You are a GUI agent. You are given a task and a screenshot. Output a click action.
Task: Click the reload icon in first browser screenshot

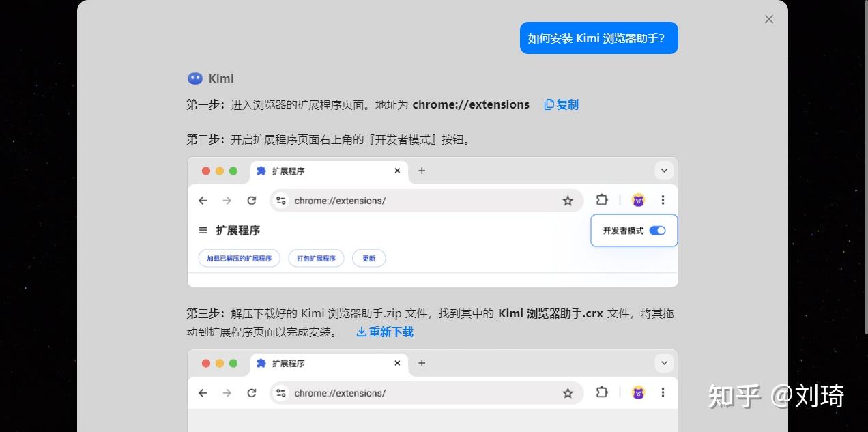[x=252, y=201]
